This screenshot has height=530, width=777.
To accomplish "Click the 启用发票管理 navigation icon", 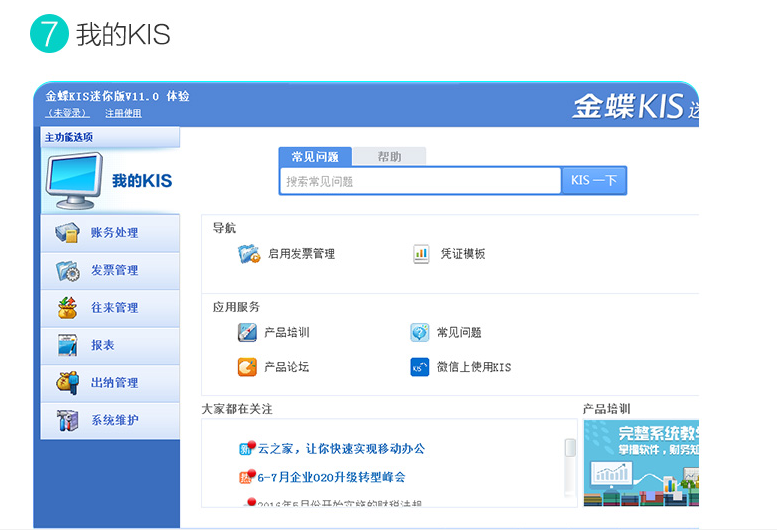I will coord(249,254).
